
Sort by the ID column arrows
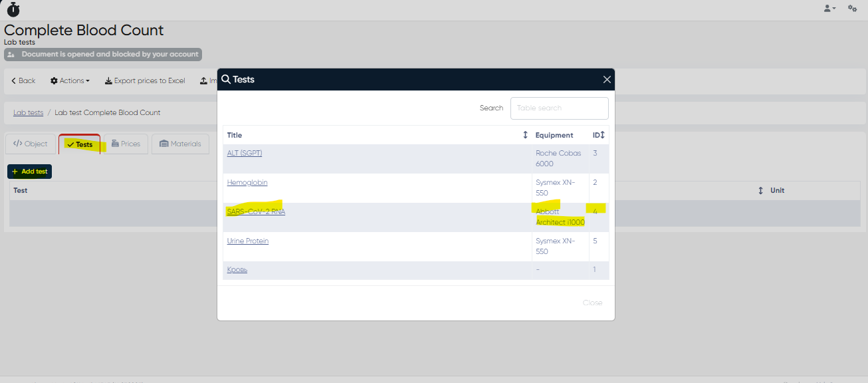point(602,135)
